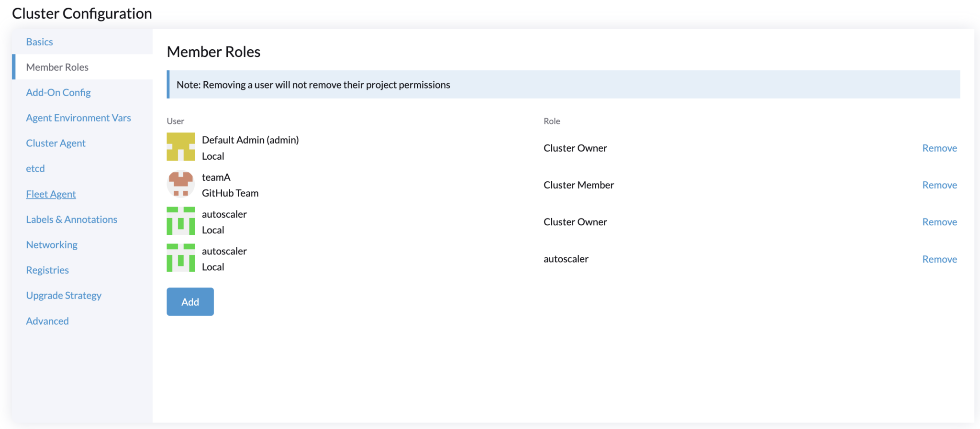The width and height of the screenshot is (980, 429).
Task: Open the Fleet Agent section
Action: 51,194
